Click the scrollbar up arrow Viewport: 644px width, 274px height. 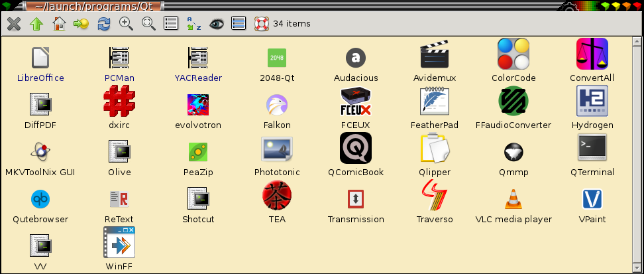coord(637,41)
